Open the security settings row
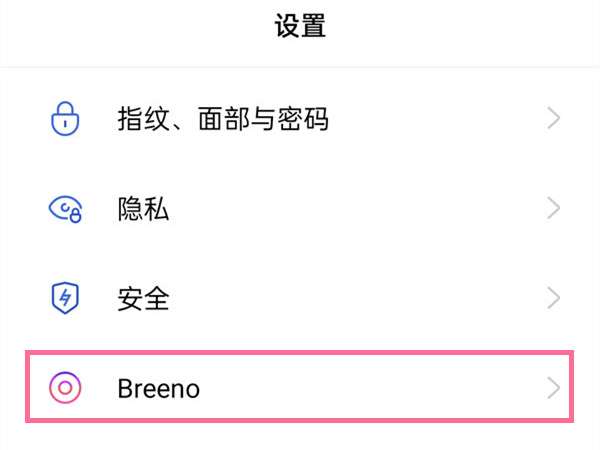600x450 pixels. pyautogui.click(x=350, y=297)
